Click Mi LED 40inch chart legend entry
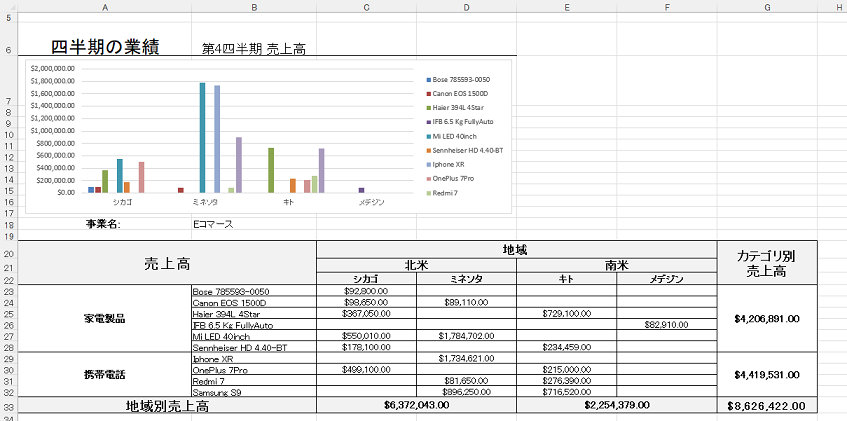This screenshot has height=421, width=847. point(452,136)
